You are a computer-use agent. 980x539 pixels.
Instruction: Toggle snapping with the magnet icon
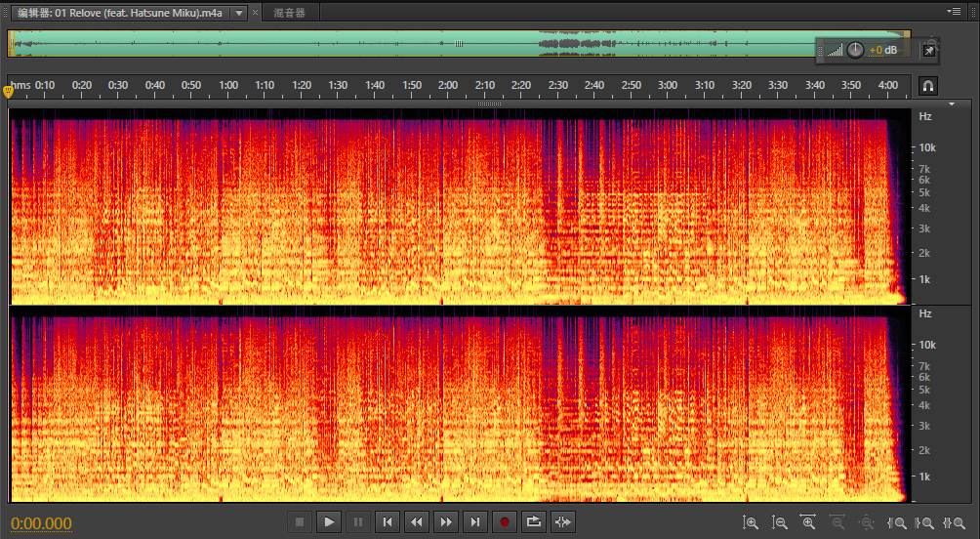click(x=928, y=86)
